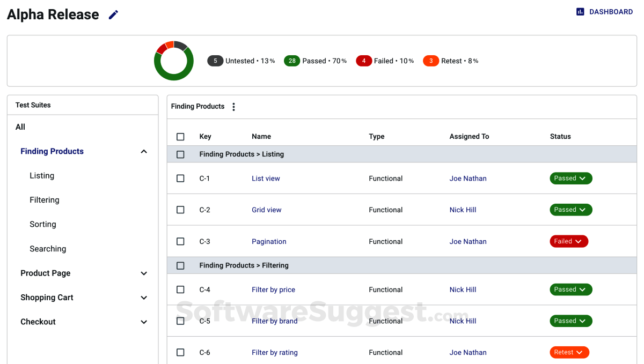Click the Untested count badge
Image resolution: width=644 pixels, height=364 pixels.
[215, 61]
